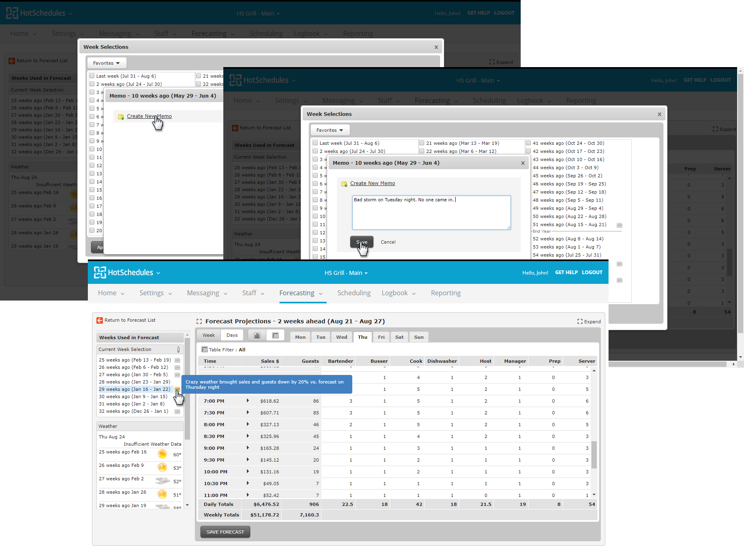This screenshot has height=560, width=744.
Task: Click into the memo text area
Action: click(431, 213)
